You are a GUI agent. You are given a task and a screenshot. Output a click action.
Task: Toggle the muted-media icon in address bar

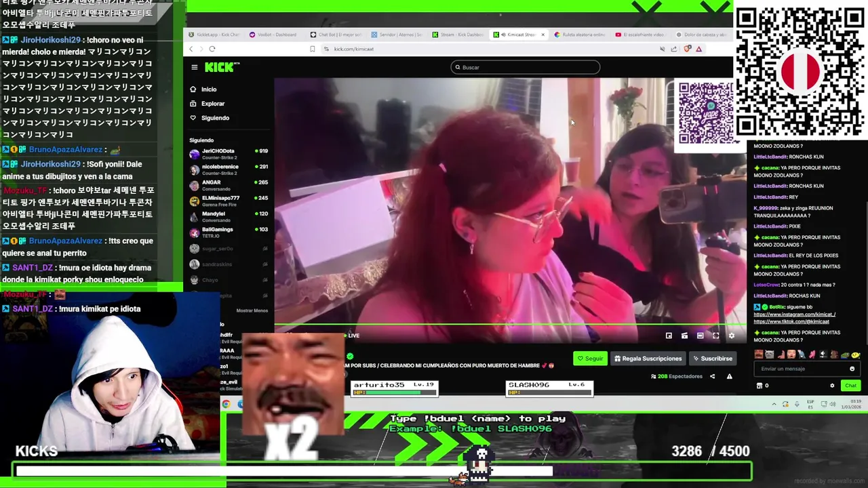[x=663, y=49]
